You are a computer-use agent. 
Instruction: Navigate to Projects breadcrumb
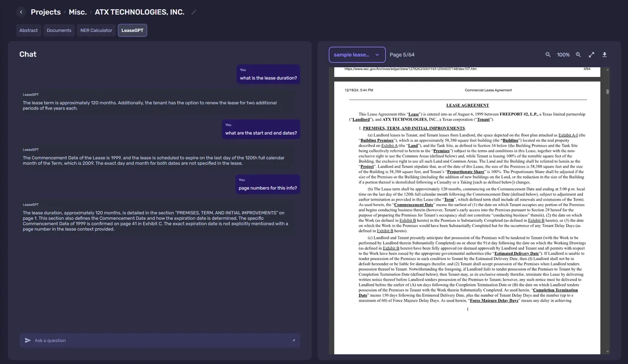[x=46, y=12]
